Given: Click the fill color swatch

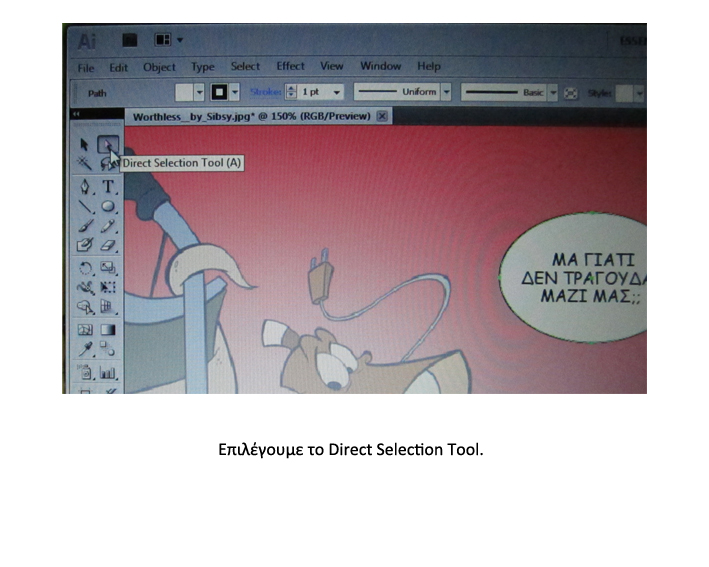Looking at the screenshot, I should pyautogui.click(x=184, y=93).
